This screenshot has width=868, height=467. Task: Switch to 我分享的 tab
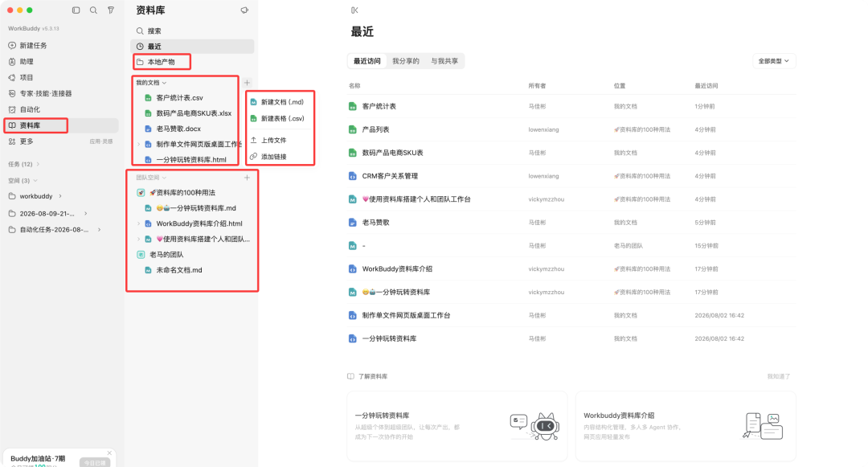click(x=406, y=61)
